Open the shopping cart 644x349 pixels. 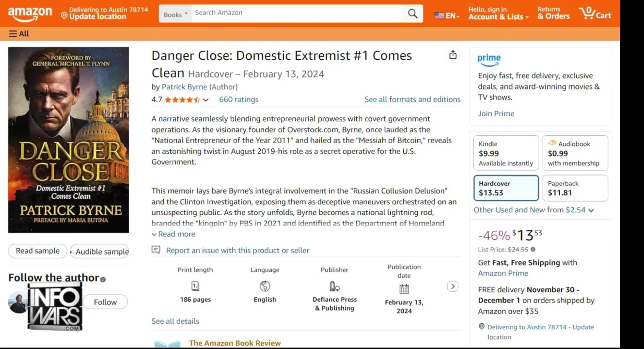[595, 14]
